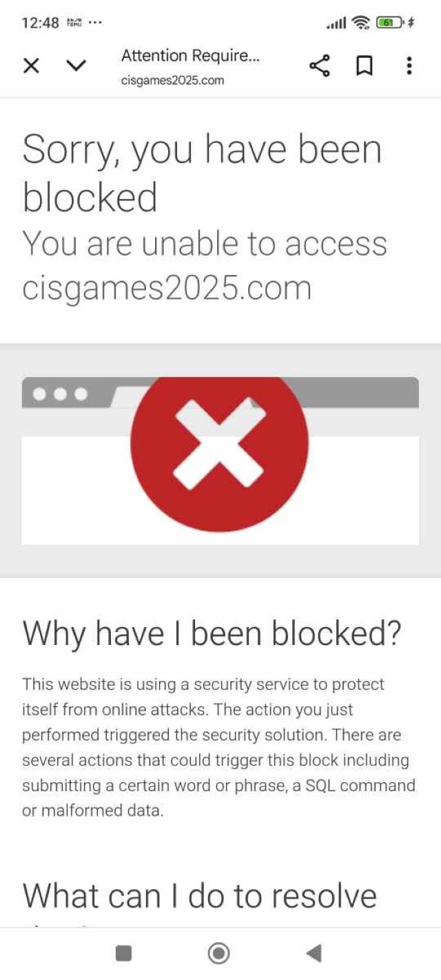Viewport: 441px width, 980px height.
Task: Tap 'Why have I been blocked?' heading
Action: pos(212,633)
